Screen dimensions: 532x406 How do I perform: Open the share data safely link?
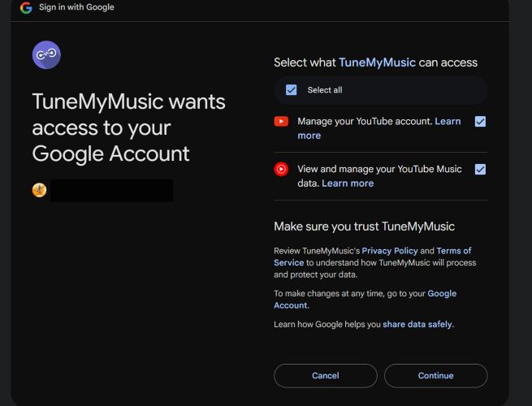click(x=417, y=325)
